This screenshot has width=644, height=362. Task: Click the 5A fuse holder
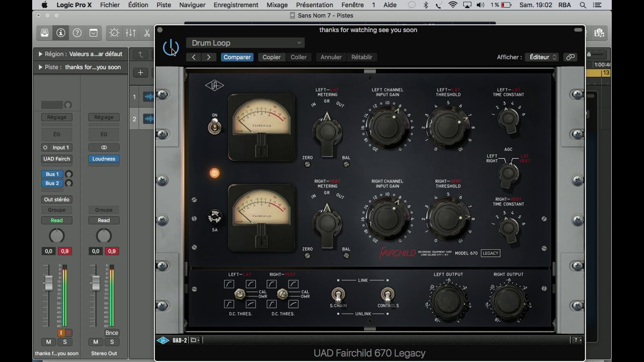215,217
